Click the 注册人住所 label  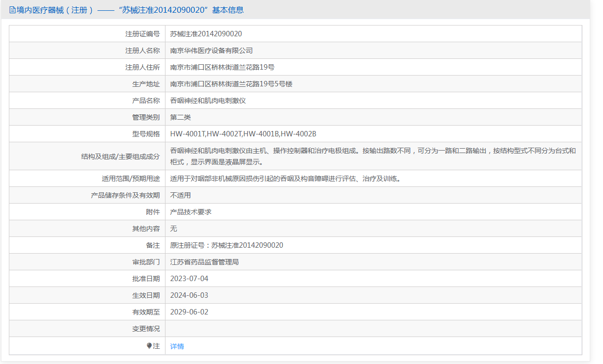pos(142,67)
